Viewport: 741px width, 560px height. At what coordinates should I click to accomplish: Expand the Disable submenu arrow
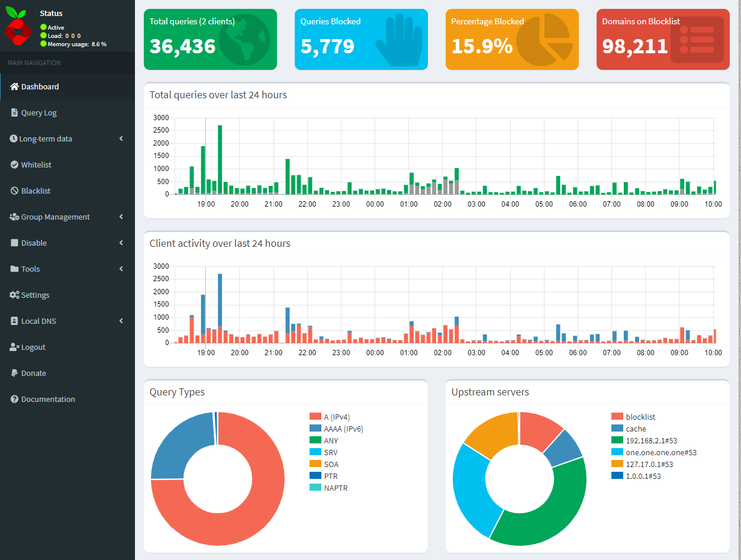(x=121, y=243)
